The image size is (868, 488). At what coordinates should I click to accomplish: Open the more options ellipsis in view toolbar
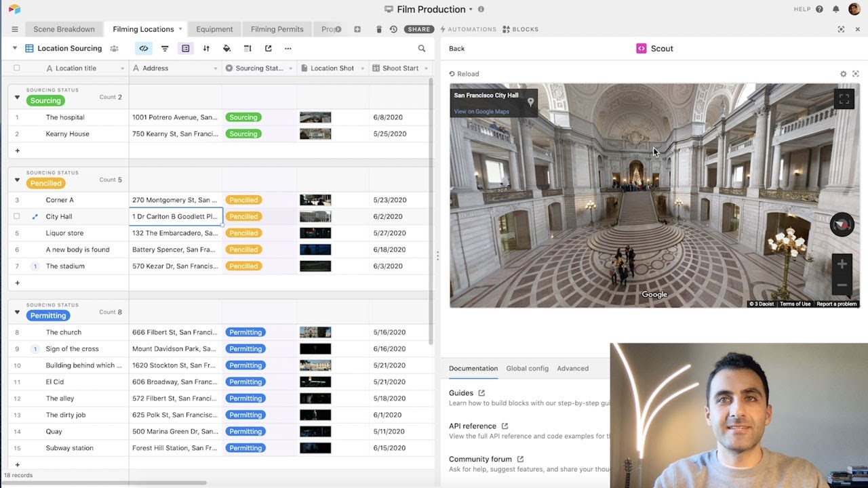pyautogui.click(x=288, y=49)
